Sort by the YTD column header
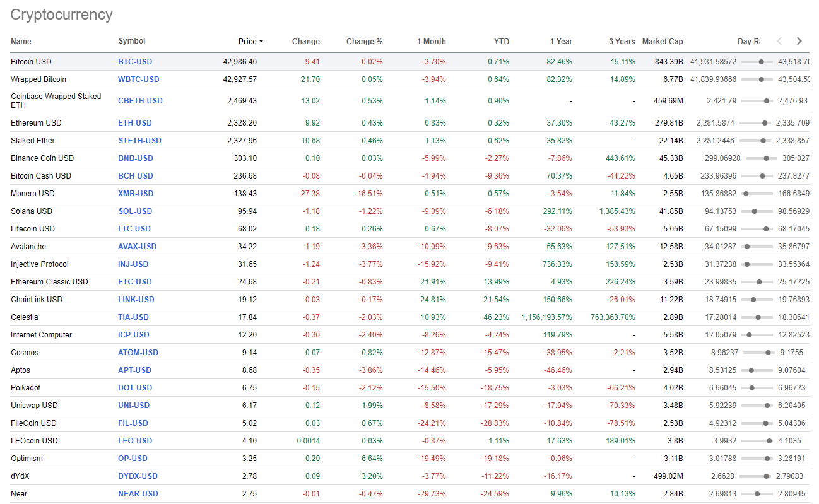The image size is (819, 504). pyautogui.click(x=502, y=42)
